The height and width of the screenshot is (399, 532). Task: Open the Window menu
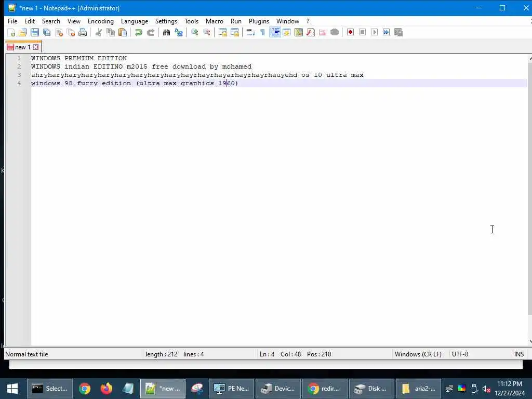click(x=288, y=21)
